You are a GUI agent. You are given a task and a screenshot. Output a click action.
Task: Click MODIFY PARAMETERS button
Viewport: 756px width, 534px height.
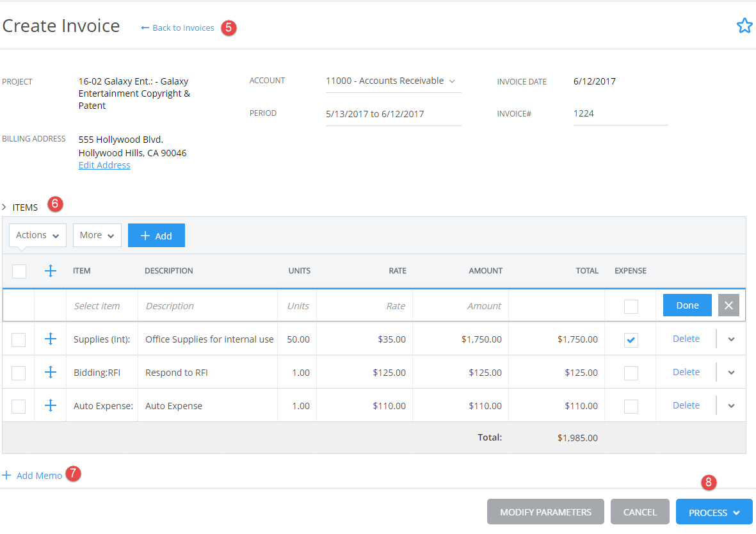coord(545,512)
